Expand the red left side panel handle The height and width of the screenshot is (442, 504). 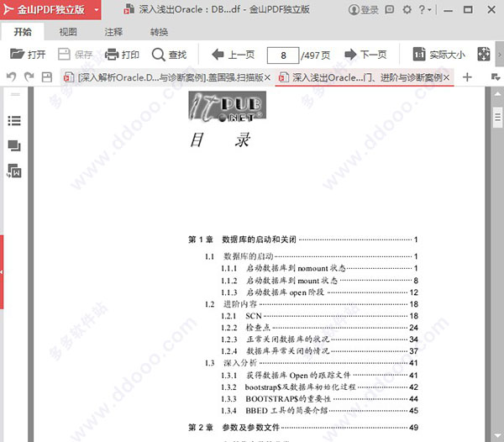click(x=2, y=272)
